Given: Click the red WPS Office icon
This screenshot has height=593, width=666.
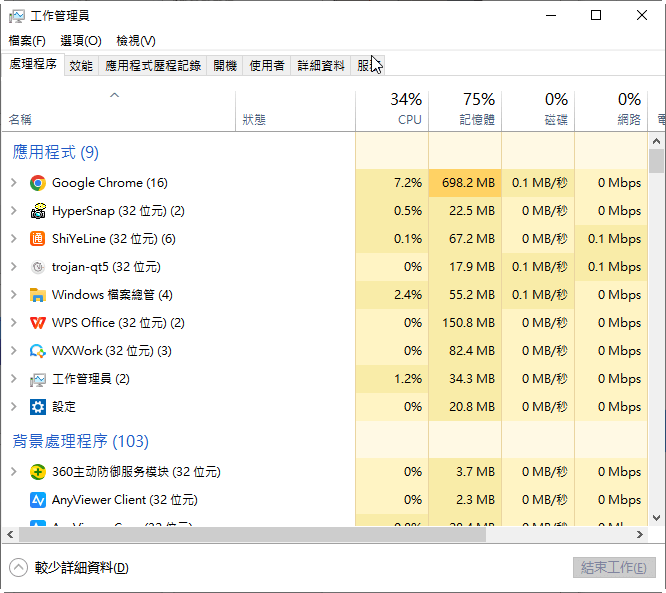Looking at the screenshot, I should point(38,323).
